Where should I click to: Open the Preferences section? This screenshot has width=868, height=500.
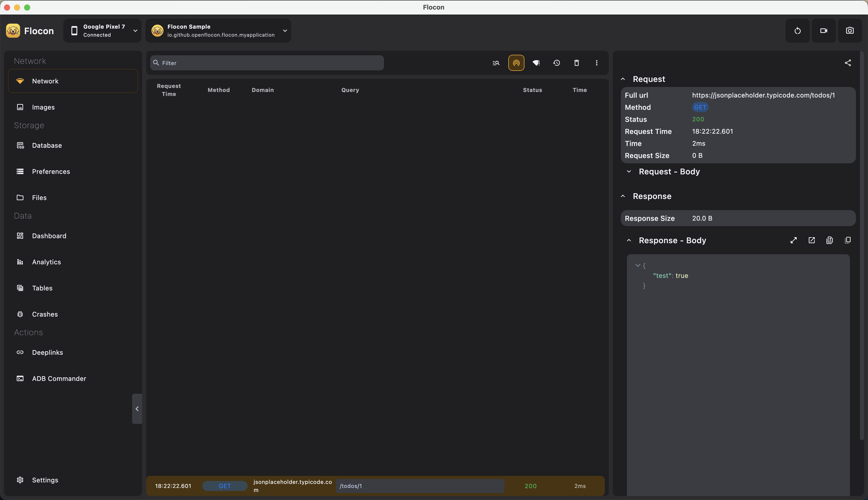pyautogui.click(x=73, y=171)
